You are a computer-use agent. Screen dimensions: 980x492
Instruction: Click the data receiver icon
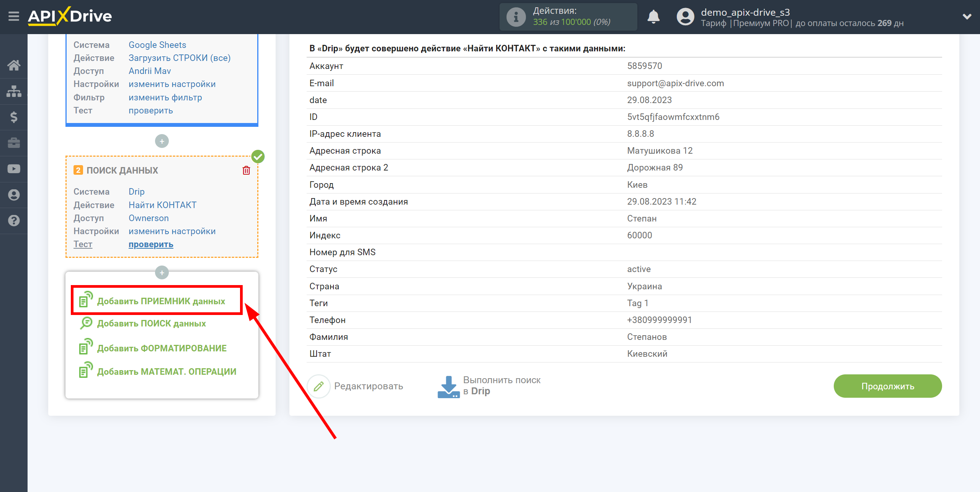tap(86, 300)
